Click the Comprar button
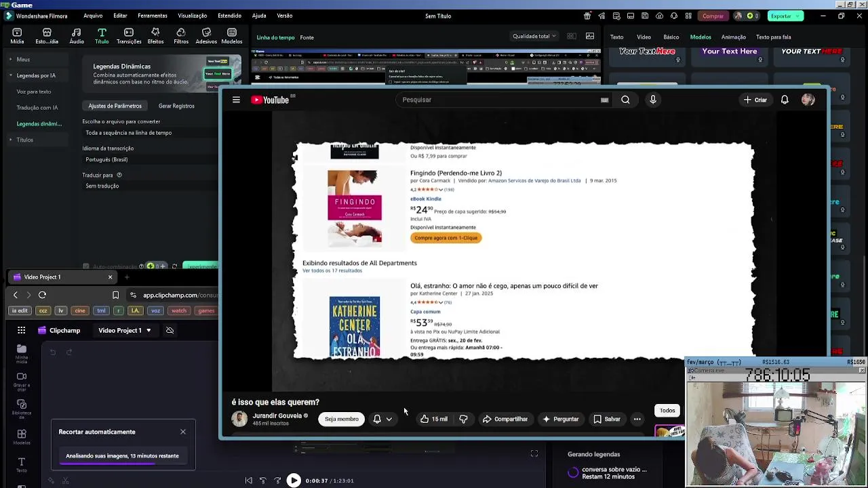The width and height of the screenshot is (868, 488). pos(713,16)
